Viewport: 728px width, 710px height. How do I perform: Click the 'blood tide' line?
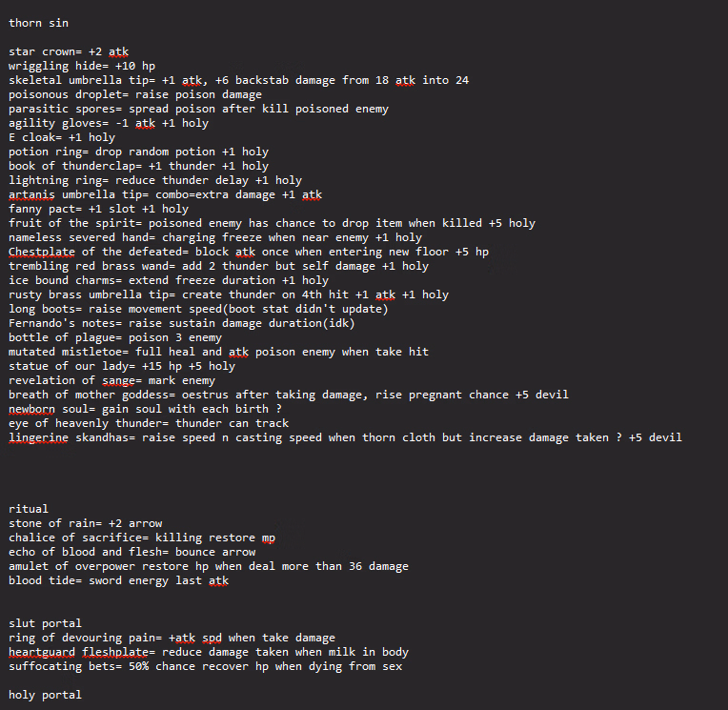click(x=118, y=580)
